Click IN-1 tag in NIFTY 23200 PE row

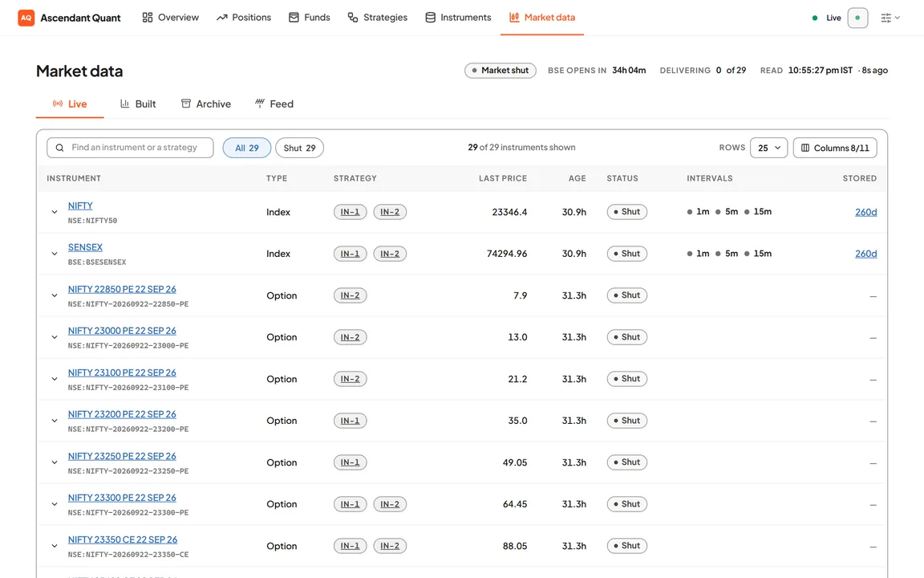tap(350, 421)
